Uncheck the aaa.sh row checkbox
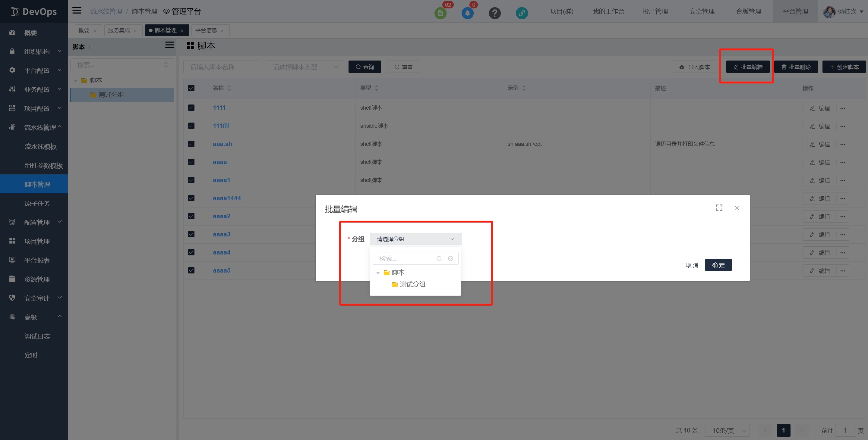This screenshot has width=868, height=440. click(191, 144)
